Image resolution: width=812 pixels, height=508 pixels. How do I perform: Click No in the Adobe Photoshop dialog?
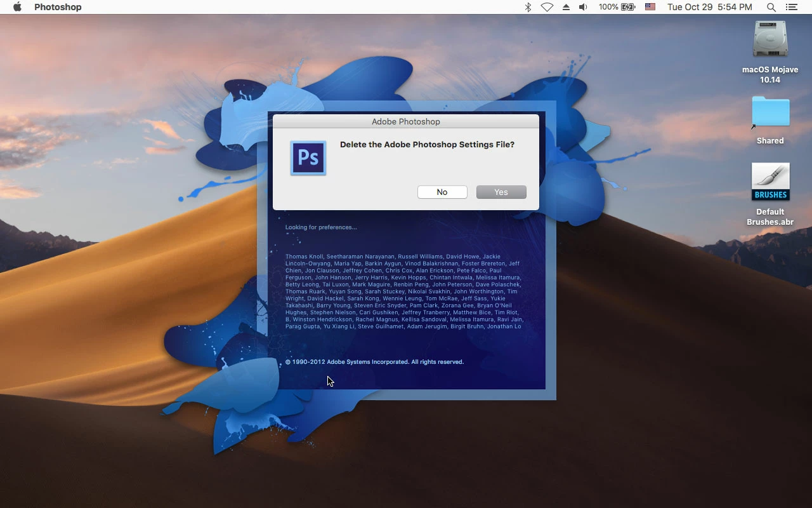(442, 192)
